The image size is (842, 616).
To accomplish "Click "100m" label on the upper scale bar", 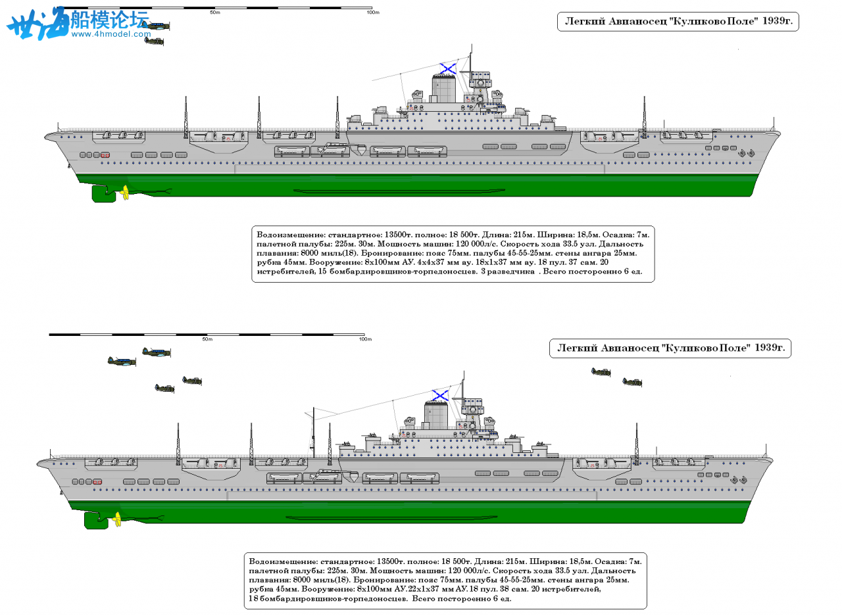I will click(373, 12).
